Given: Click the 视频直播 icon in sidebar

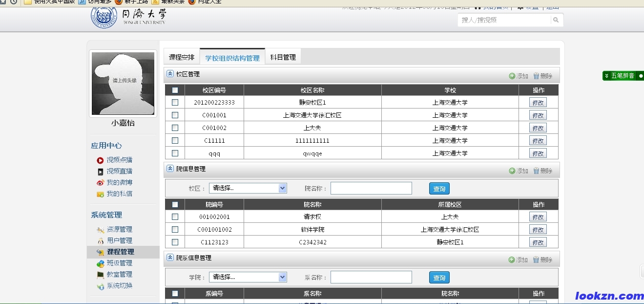Looking at the screenshot, I should 100,172.
